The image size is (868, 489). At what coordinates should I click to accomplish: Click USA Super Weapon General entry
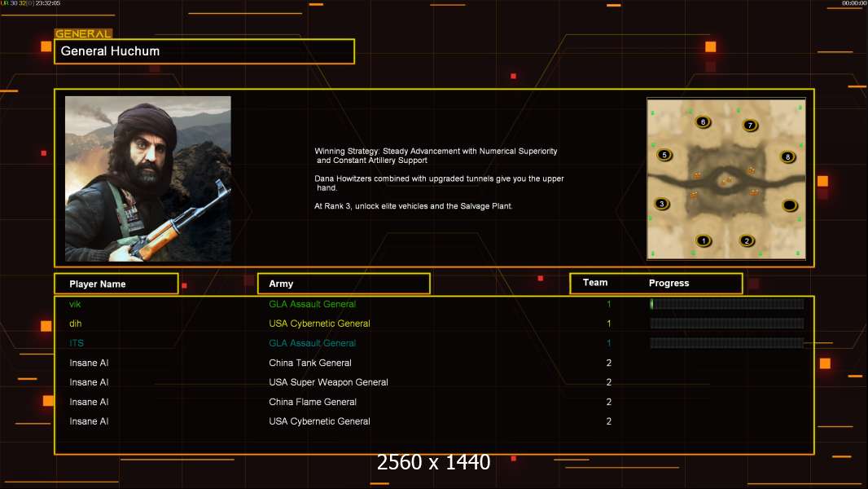(x=328, y=382)
